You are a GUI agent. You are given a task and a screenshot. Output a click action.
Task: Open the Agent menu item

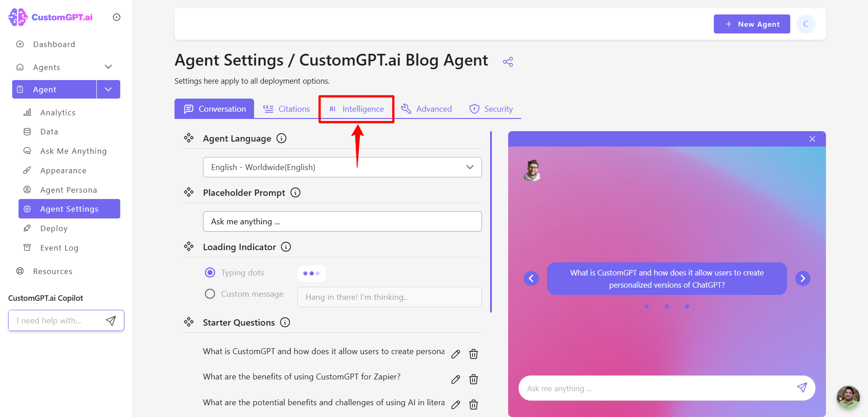54,89
